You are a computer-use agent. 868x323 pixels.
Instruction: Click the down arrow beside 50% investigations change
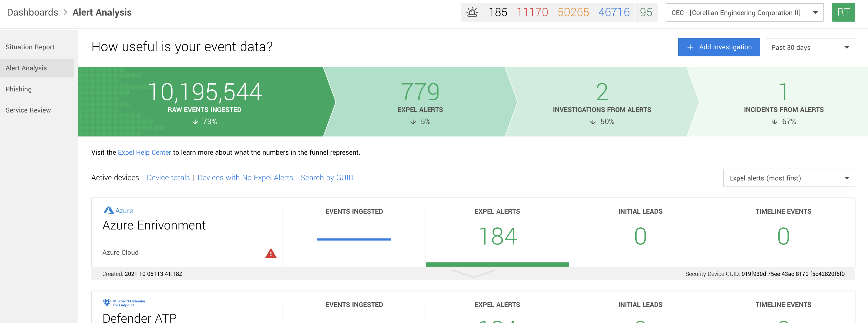(x=593, y=122)
